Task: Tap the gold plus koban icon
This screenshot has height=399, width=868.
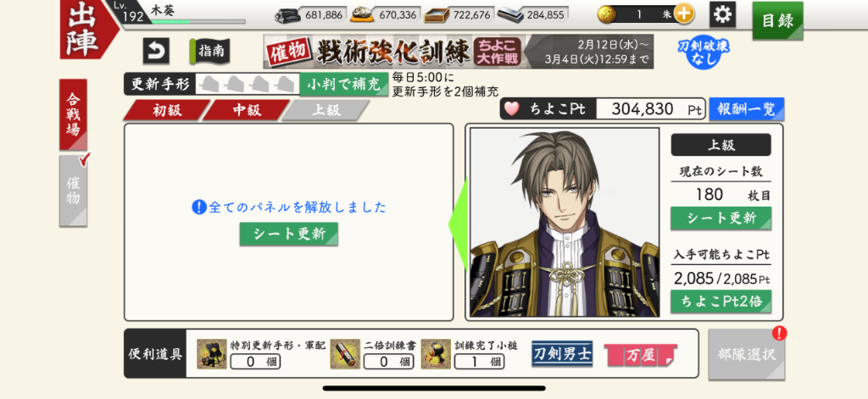Action: [x=684, y=14]
